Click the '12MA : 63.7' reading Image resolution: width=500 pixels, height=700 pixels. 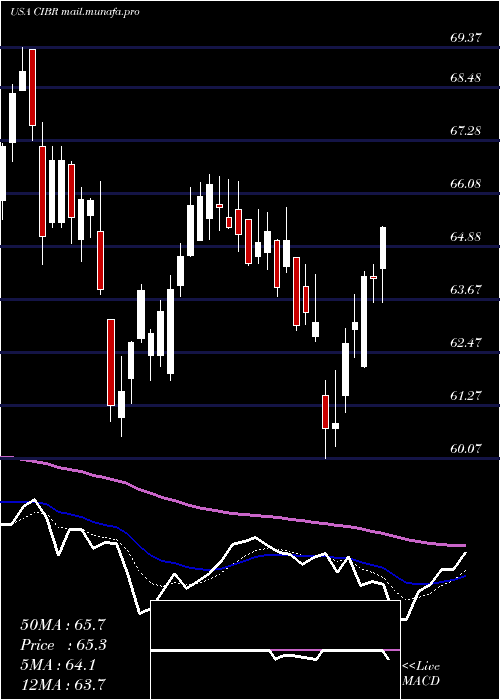tap(63, 684)
